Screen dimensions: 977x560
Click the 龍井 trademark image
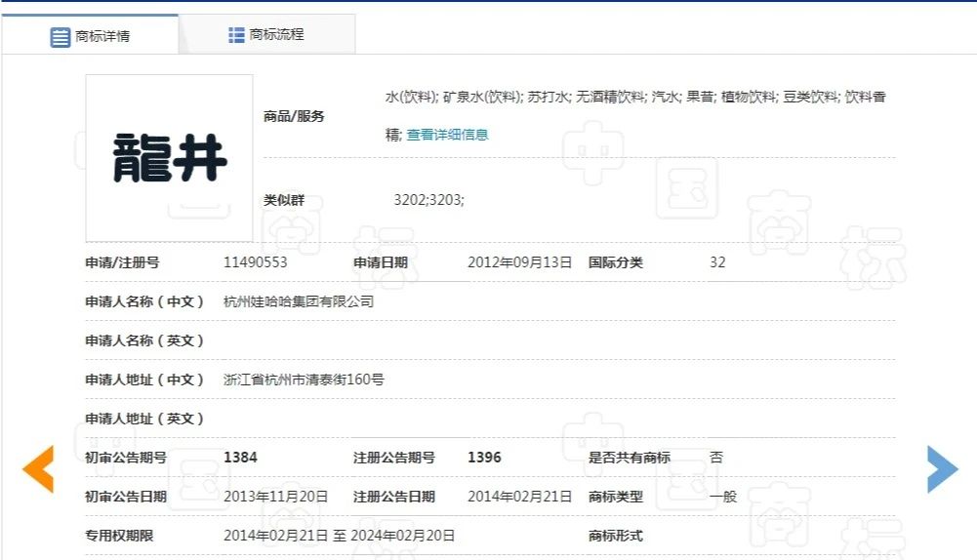pyautogui.click(x=169, y=158)
